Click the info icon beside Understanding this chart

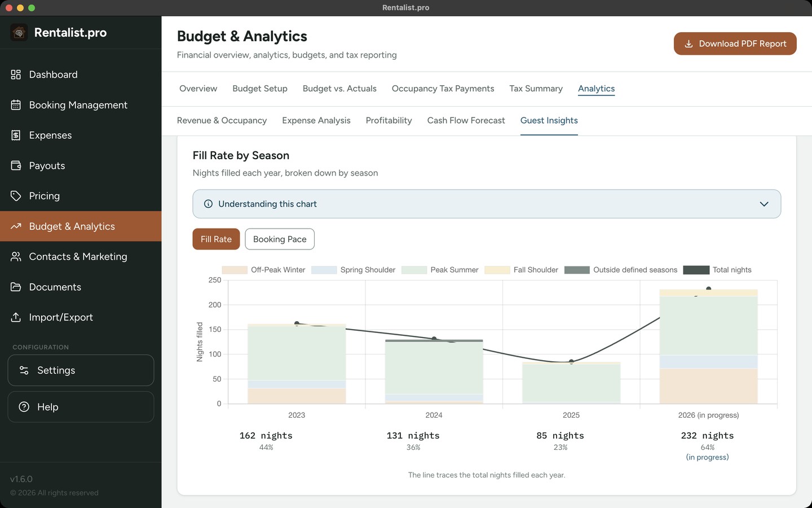point(208,204)
